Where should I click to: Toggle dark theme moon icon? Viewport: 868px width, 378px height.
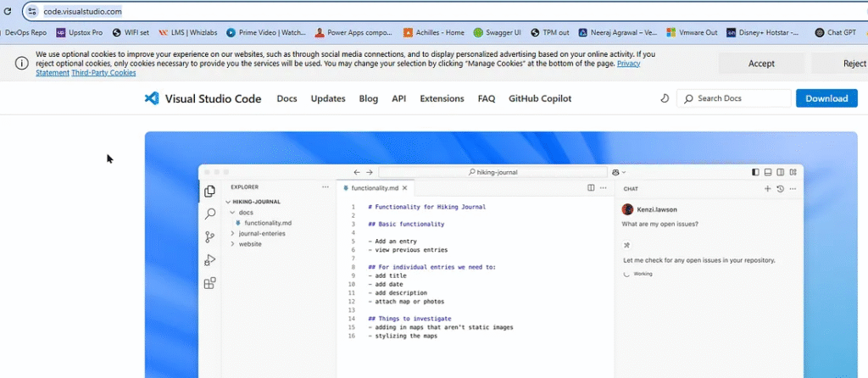point(665,98)
